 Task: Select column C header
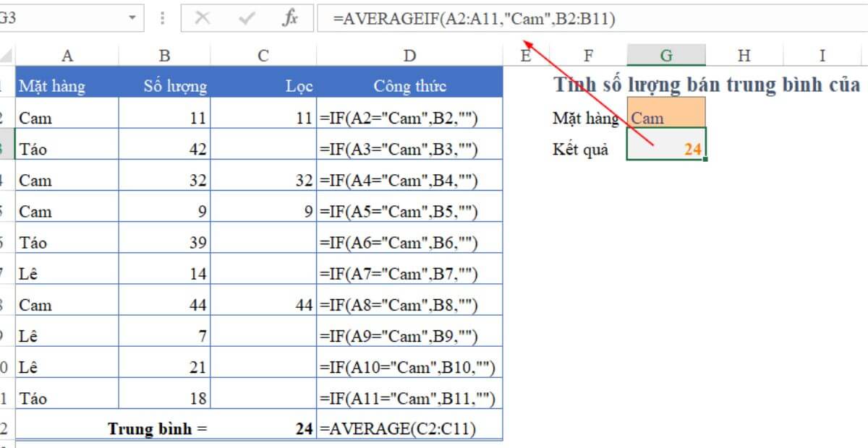263,55
